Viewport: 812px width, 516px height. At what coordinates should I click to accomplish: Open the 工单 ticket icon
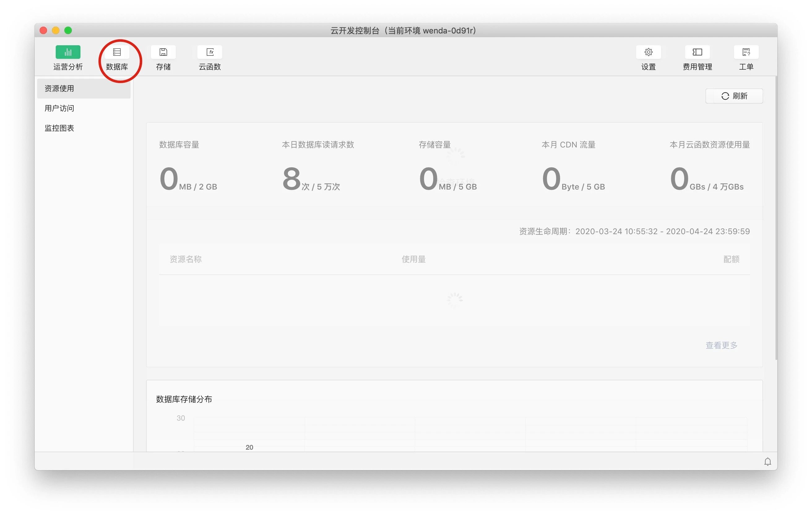(x=746, y=52)
